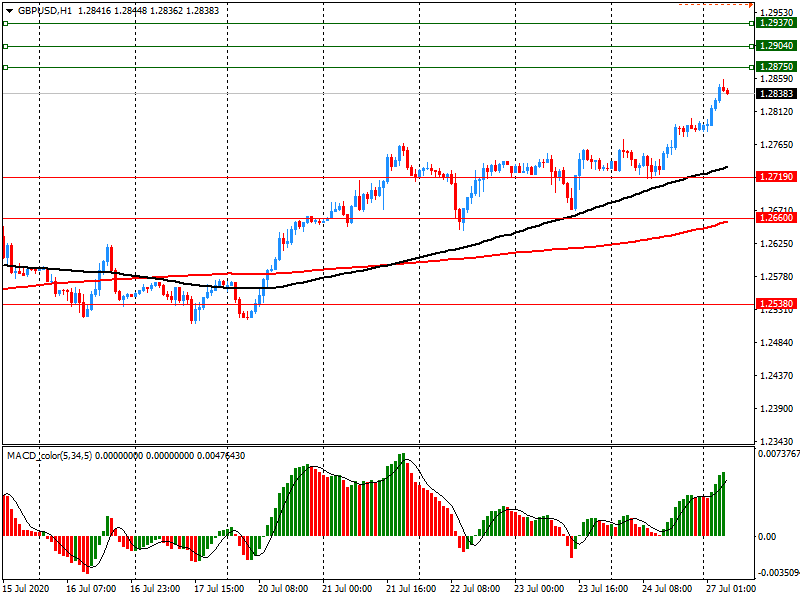
Task: Click right handle of 1.28750 green line
Action: pyautogui.click(x=752, y=67)
